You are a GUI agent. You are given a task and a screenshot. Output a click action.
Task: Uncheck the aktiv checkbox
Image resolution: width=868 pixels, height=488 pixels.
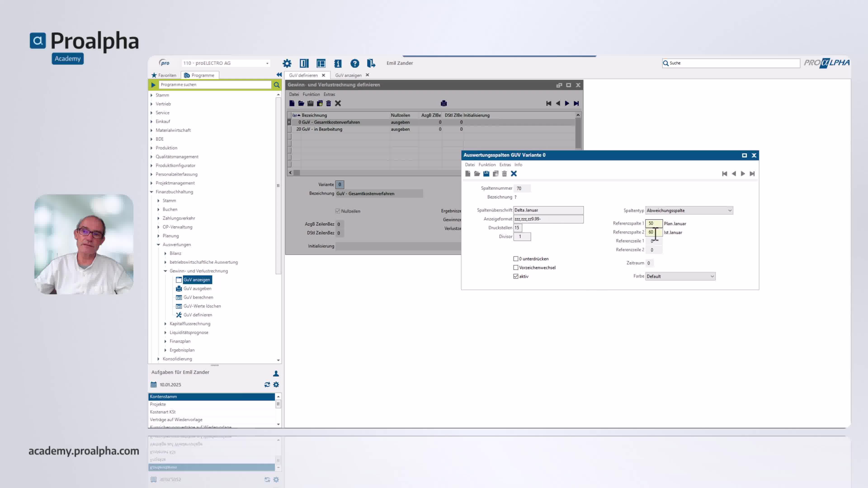(516, 276)
